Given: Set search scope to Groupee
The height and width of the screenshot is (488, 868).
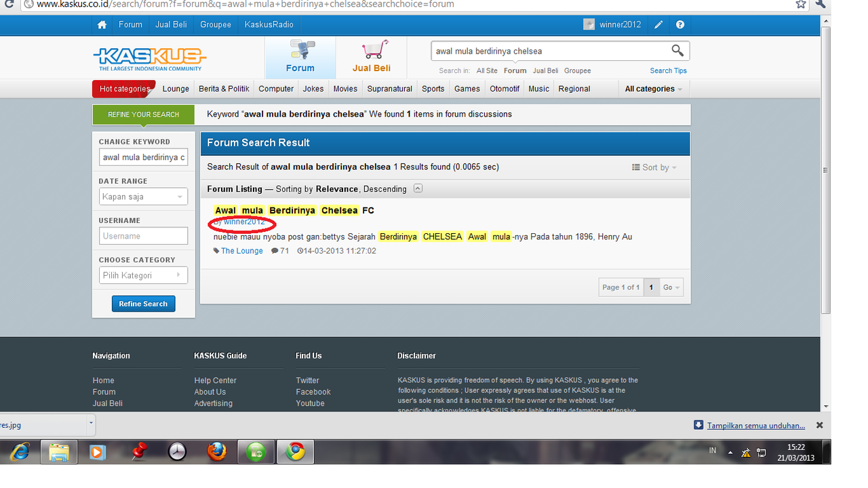Looking at the screenshot, I should point(577,70).
